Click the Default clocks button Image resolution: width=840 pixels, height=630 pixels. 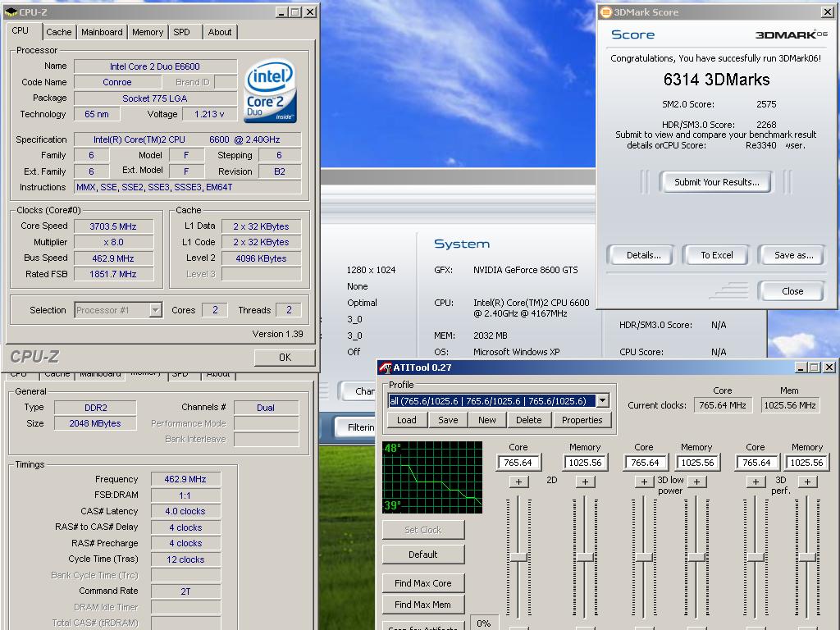coord(423,555)
